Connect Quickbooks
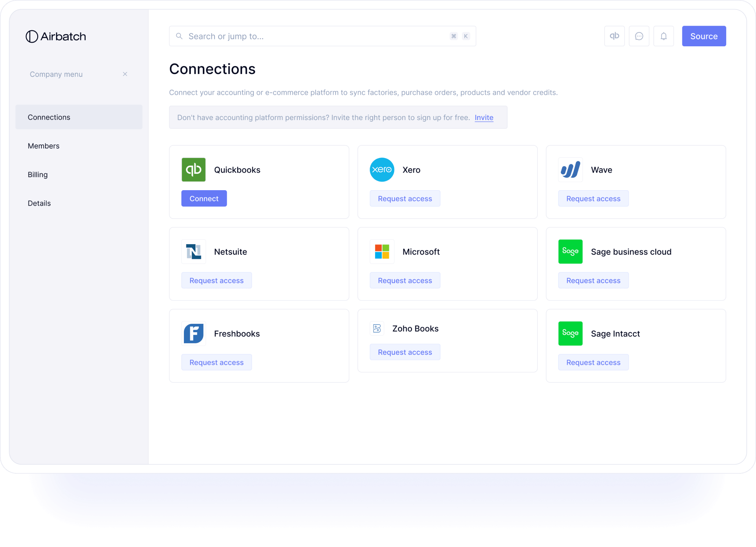Image resolution: width=756 pixels, height=547 pixels. pos(204,198)
